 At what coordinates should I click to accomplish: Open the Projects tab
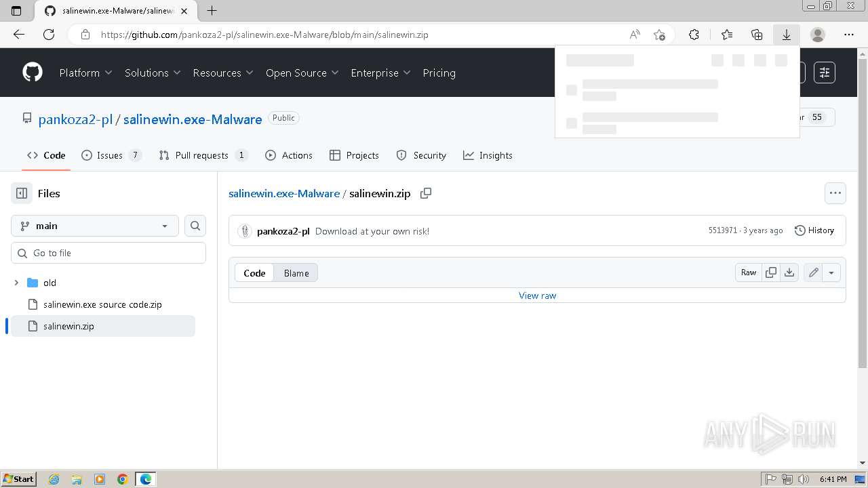(x=354, y=155)
